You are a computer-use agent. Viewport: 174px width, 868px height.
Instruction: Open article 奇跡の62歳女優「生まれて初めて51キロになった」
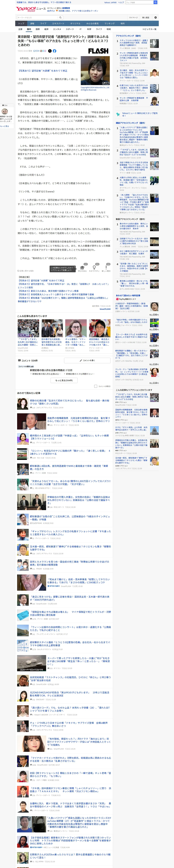pos(70,402)
